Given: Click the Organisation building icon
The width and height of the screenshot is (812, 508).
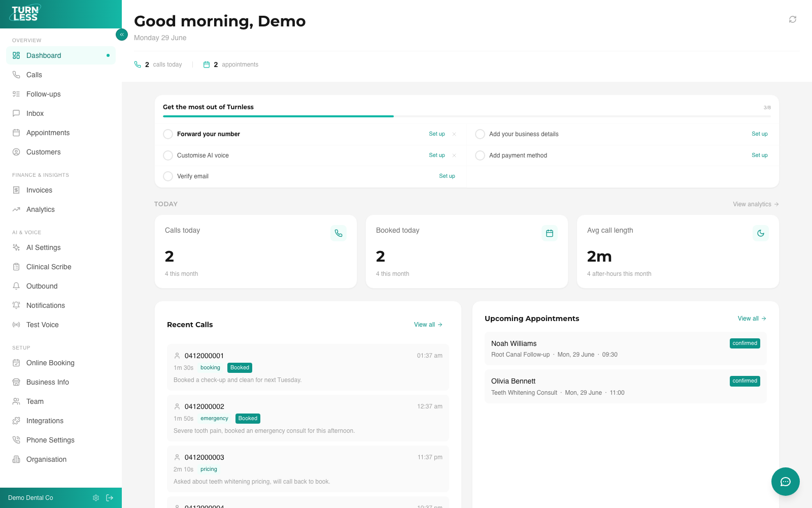Looking at the screenshot, I should click(x=16, y=459).
